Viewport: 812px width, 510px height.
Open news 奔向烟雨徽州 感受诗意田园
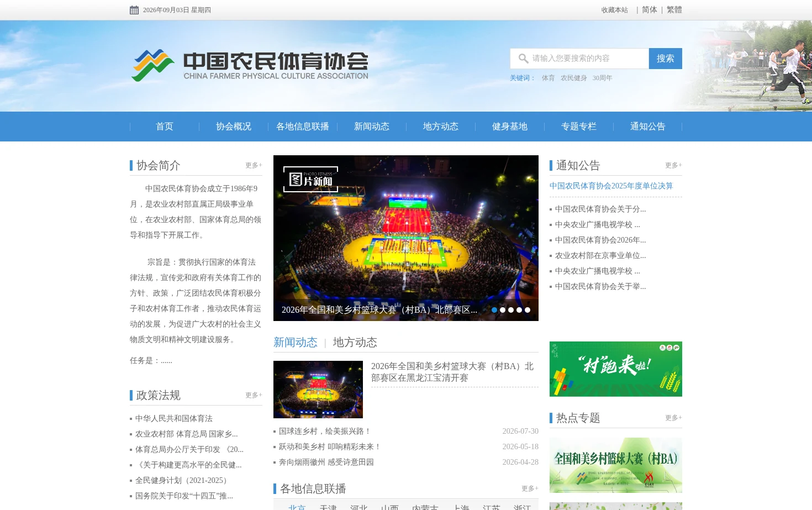[x=326, y=462]
